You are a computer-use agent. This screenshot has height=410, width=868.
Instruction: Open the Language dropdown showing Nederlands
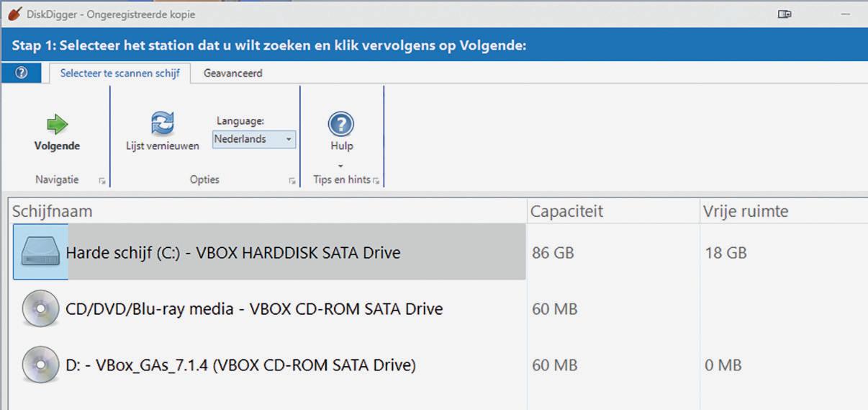253,139
